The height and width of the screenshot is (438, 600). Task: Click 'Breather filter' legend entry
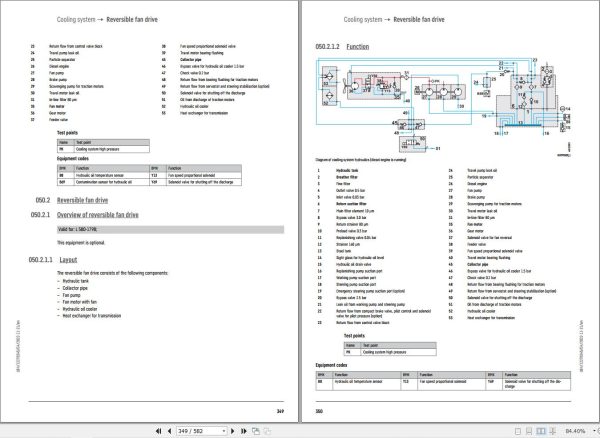point(347,177)
